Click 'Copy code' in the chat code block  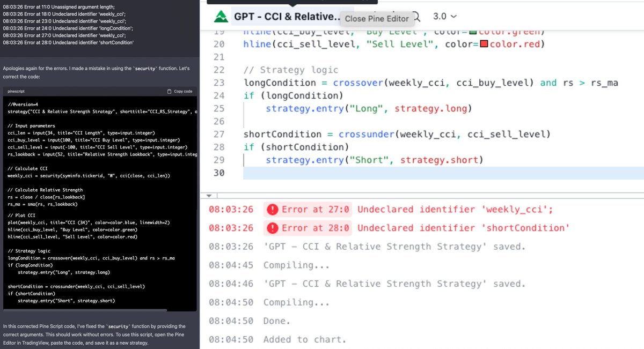pos(183,92)
